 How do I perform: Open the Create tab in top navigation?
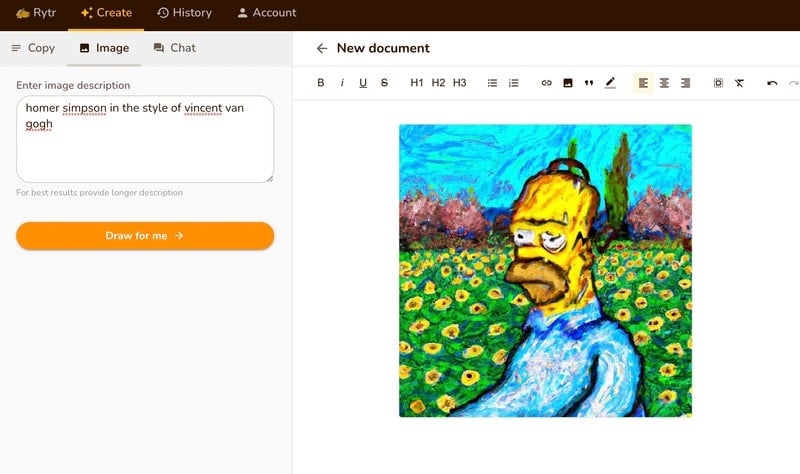107,13
